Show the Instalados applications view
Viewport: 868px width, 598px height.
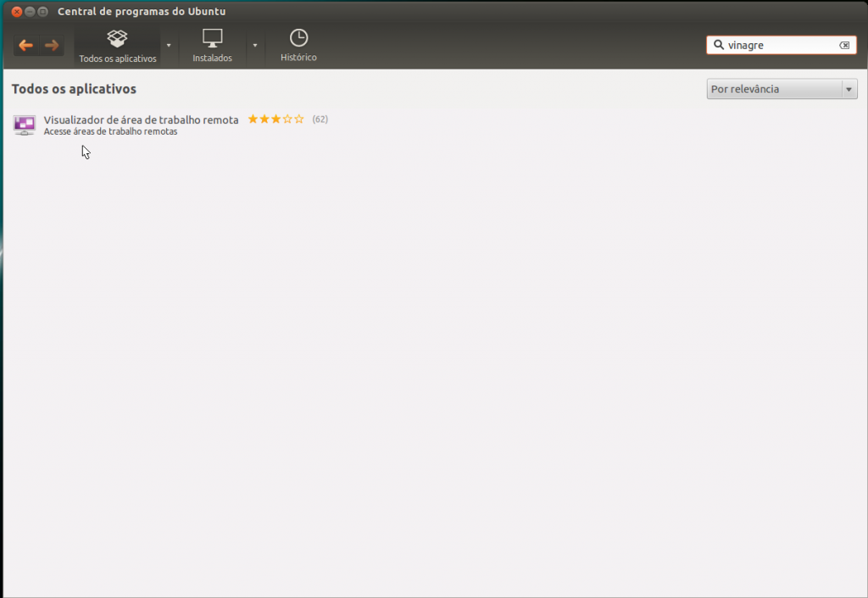tap(212, 46)
